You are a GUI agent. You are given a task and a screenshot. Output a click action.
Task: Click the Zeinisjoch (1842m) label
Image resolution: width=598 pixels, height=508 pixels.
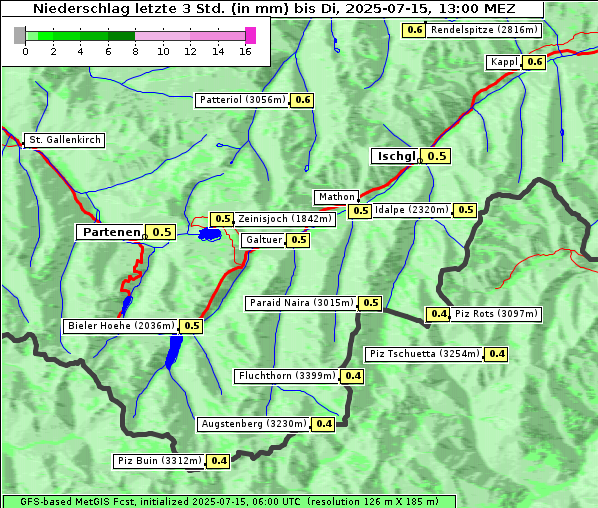[x=285, y=219]
